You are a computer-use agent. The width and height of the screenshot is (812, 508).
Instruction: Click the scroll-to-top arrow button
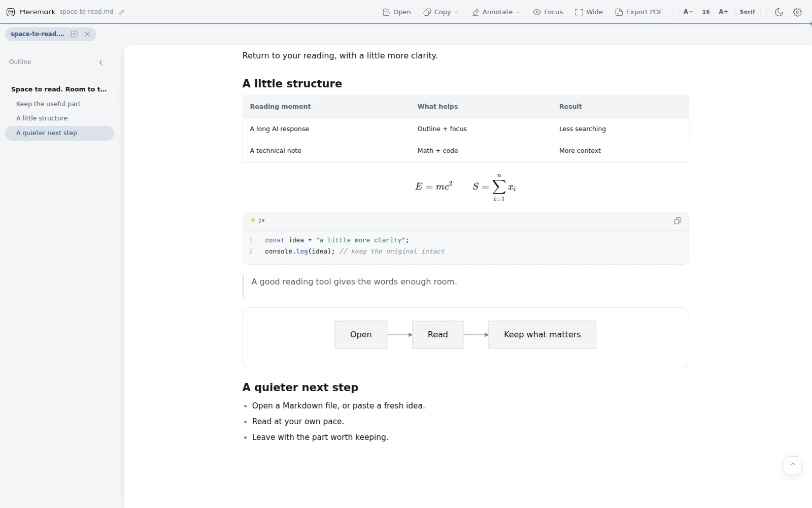point(793,465)
